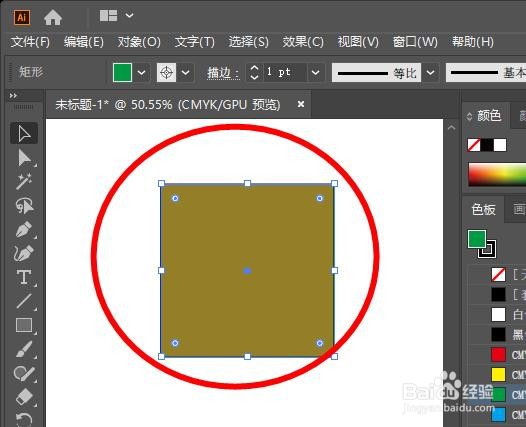The height and width of the screenshot is (427, 526).
Task: Open the 效果(C) menu
Action: 303,42
